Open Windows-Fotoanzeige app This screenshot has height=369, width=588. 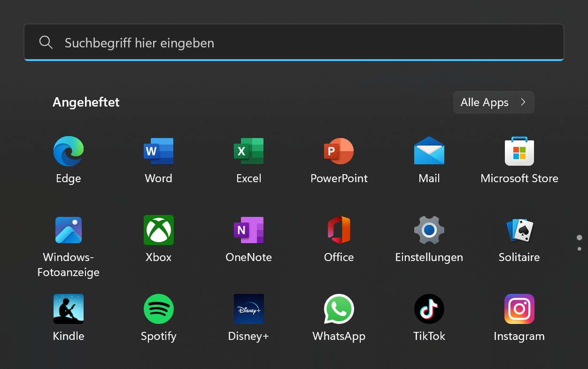pyautogui.click(x=69, y=230)
